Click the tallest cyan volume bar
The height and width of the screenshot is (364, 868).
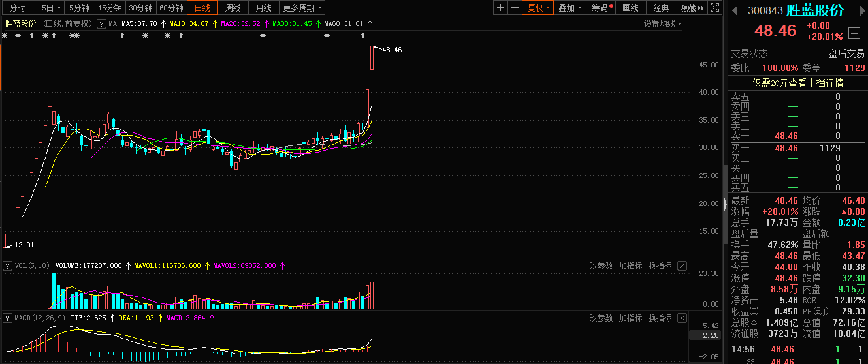point(54,291)
